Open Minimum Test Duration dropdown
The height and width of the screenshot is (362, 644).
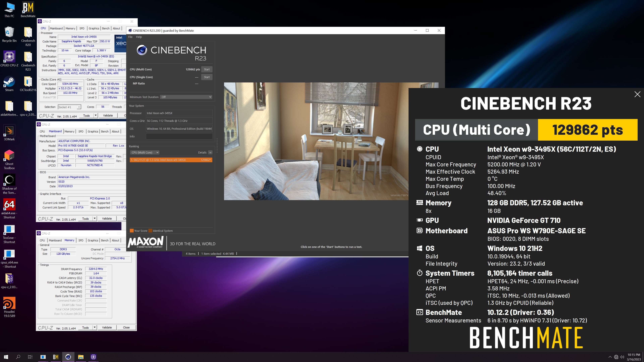click(x=186, y=97)
